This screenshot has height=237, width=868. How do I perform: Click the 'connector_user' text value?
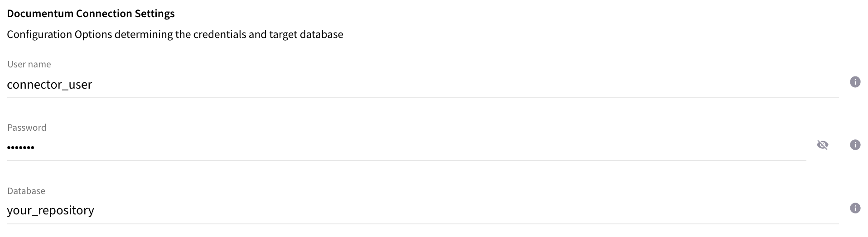[x=49, y=85]
